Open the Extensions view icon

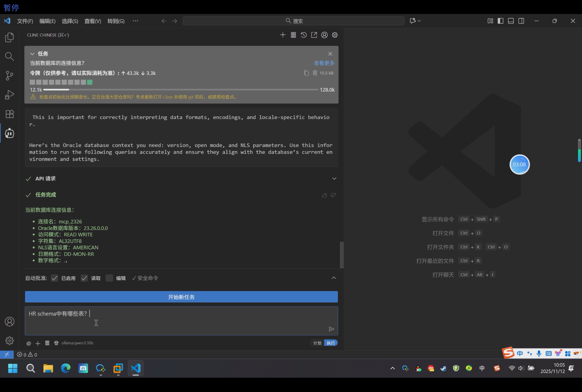(9, 114)
